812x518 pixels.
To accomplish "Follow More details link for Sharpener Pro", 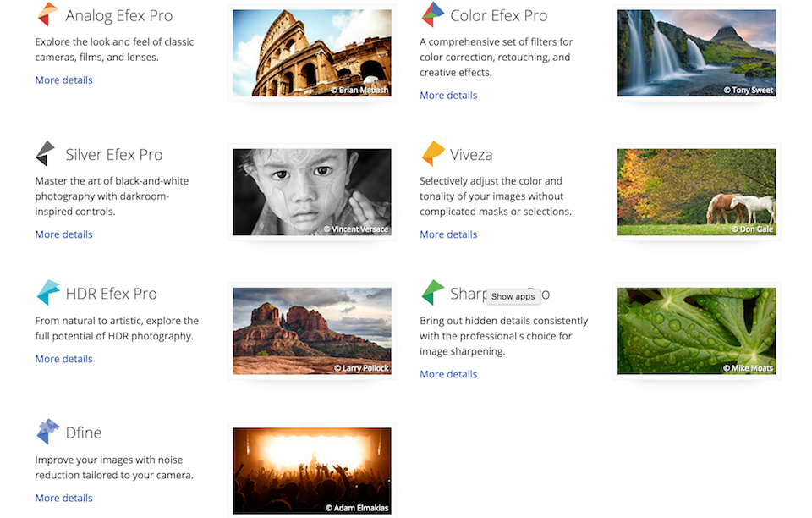I will point(448,374).
